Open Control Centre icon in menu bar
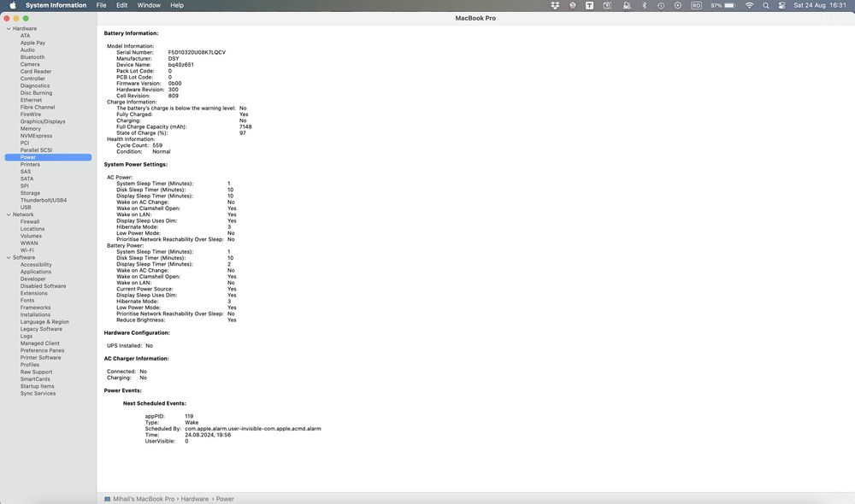 pos(781,5)
